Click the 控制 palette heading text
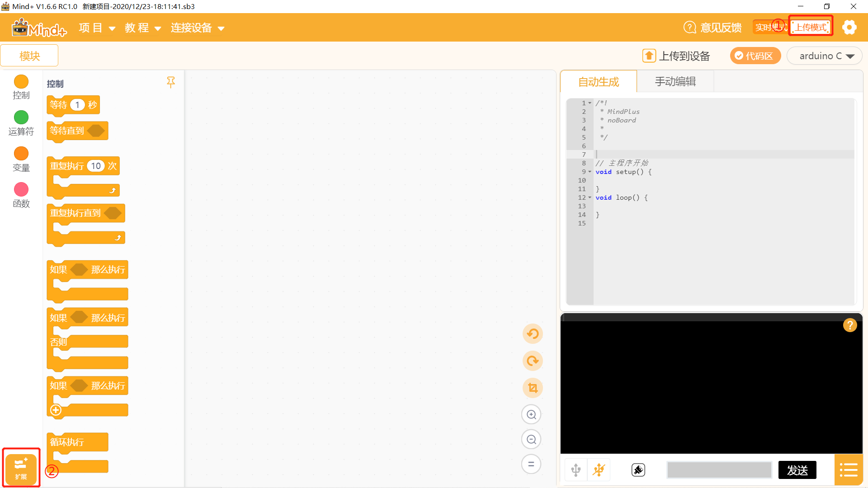The height and width of the screenshot is (488, 868). [x=55, y=84]
